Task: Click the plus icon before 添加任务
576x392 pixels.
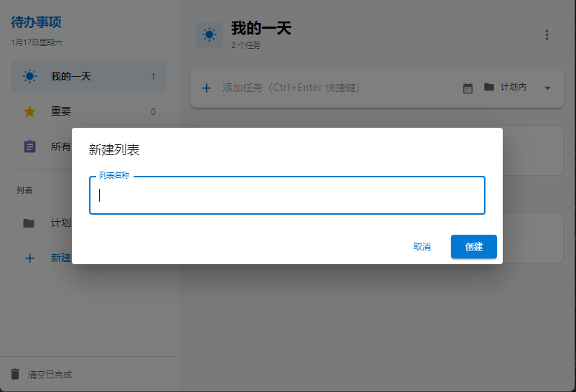Action: [206, 88]
